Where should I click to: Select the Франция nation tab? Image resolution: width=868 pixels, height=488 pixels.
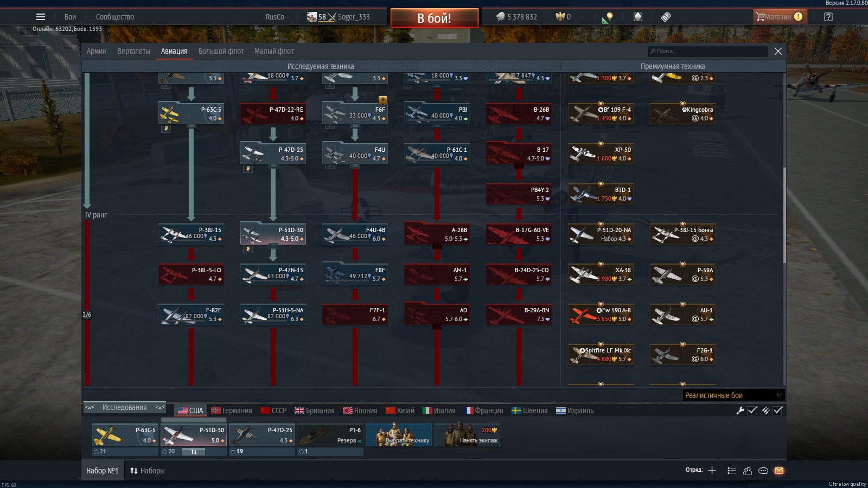point(484,410)
